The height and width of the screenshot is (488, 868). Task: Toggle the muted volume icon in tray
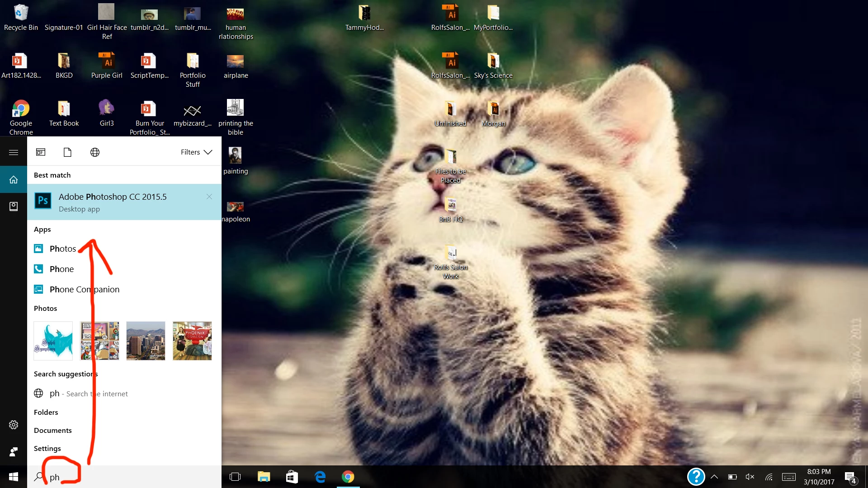(x=750, y=477)
